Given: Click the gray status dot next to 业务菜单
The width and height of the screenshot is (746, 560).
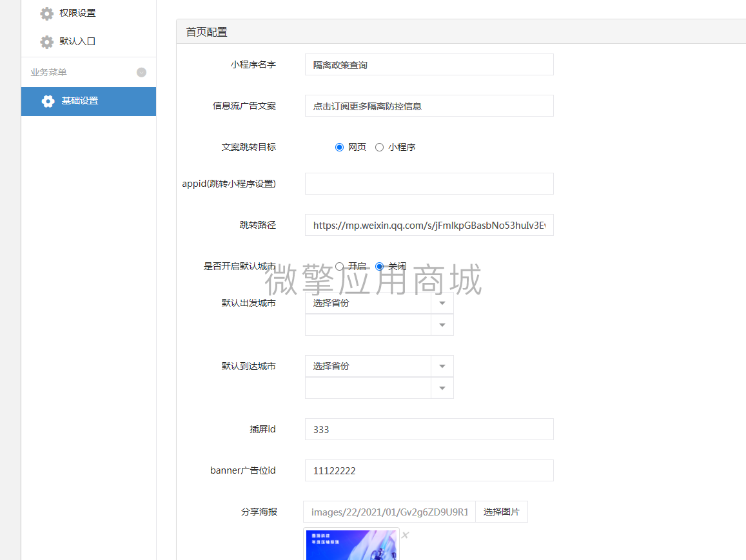Looking at the screenshot, I should coord(141,72).
